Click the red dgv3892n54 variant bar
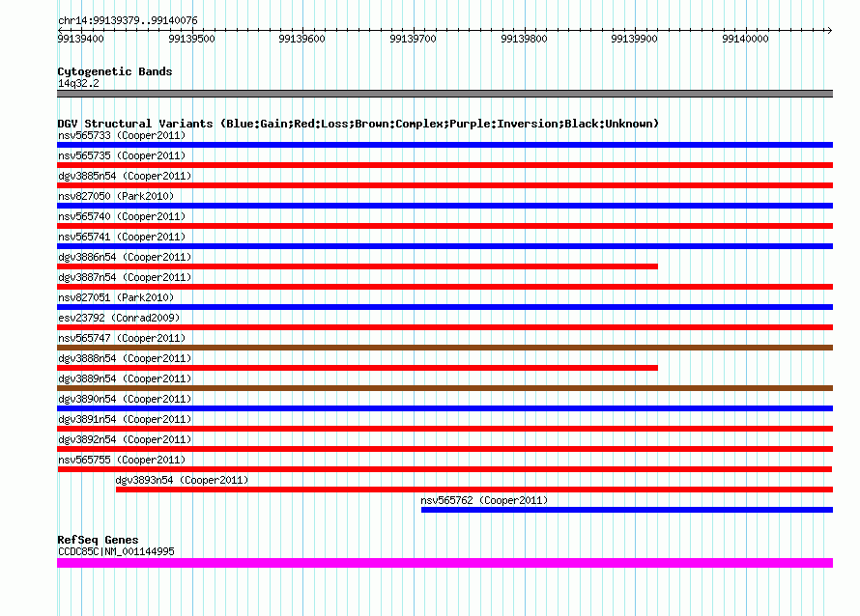This screenshot has height=616, width=860. 444,449
